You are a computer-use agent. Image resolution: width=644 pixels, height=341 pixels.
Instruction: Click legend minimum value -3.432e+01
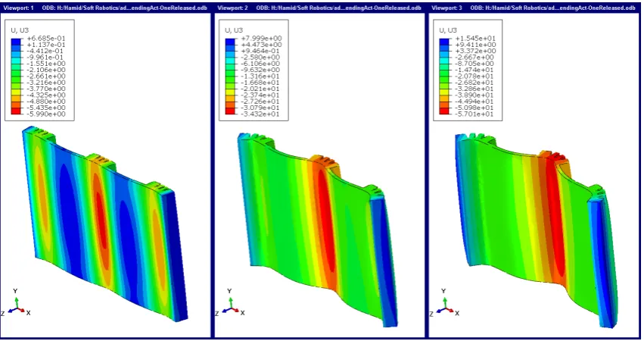point(261,114)
